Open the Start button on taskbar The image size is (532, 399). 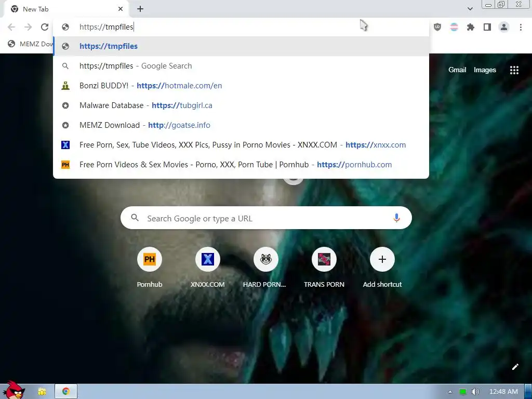point(14,390)
